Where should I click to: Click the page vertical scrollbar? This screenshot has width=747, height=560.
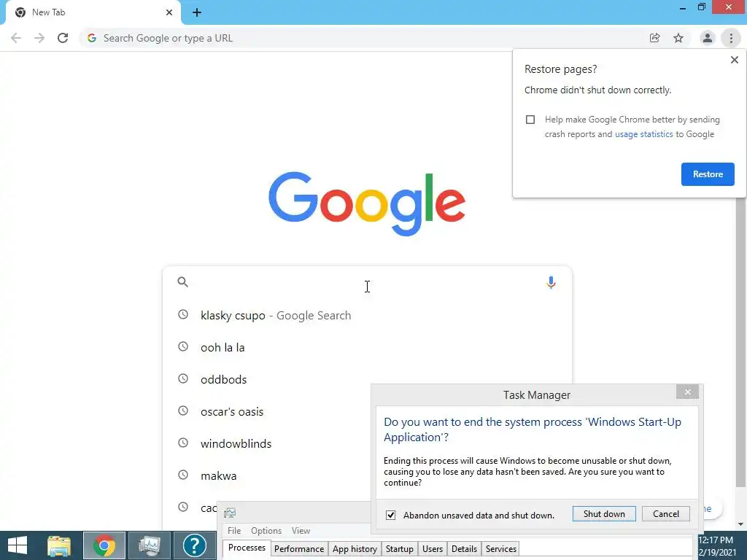click(x=740, y=343)
